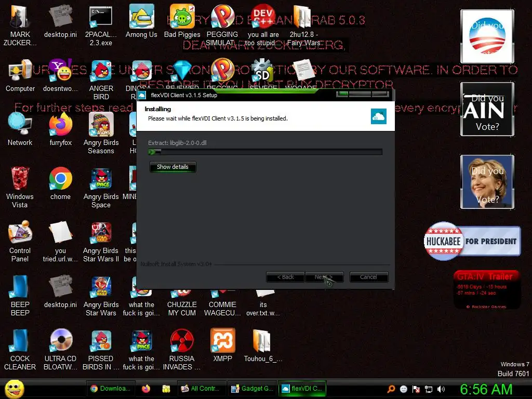The height and width of the screenshot is (399, 532).
Task: Click the blue diamond Bejeweled icon
Action: 182,71
